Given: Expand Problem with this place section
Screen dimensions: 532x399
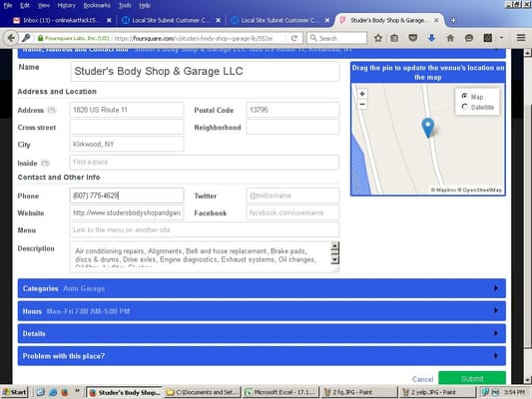Looking at the screenshot, I should 262,355.
